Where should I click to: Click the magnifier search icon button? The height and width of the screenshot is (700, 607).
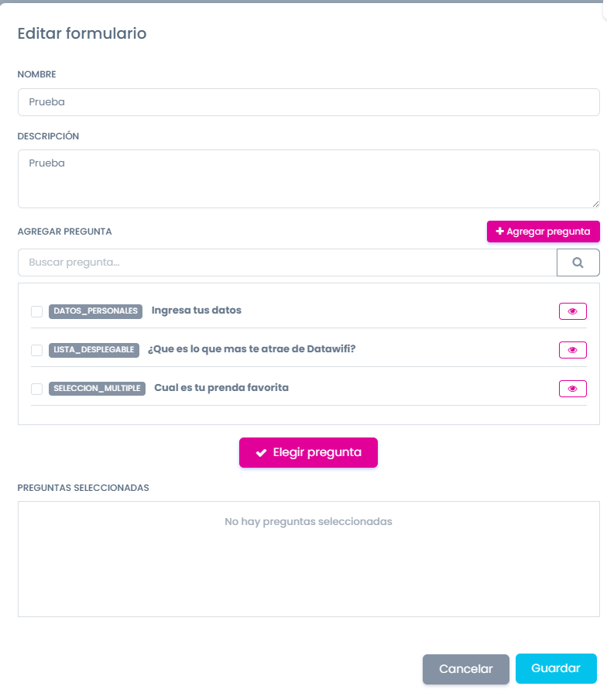click(578, 262)
